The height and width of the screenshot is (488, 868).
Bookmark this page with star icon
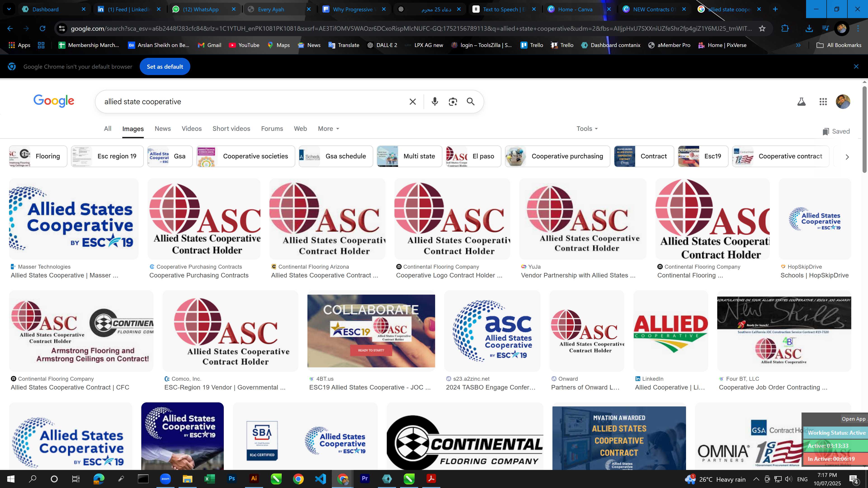point(762,28)
